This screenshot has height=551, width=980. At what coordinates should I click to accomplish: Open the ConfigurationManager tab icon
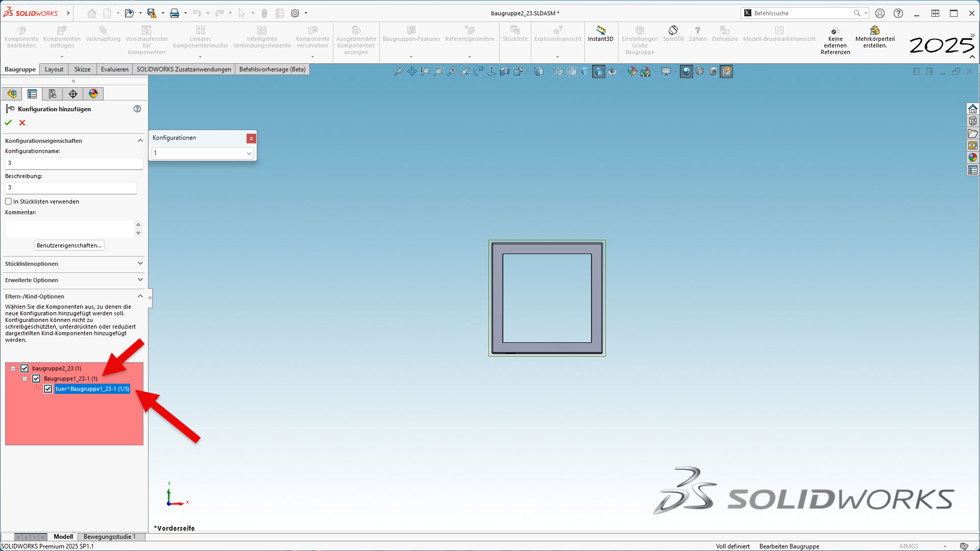tap(53, 93)
